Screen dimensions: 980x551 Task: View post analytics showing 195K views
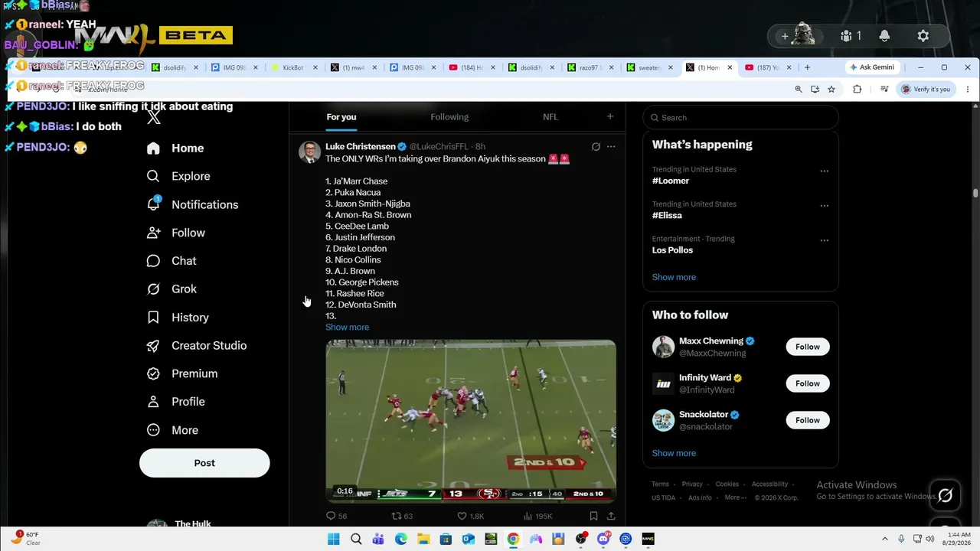538,517
